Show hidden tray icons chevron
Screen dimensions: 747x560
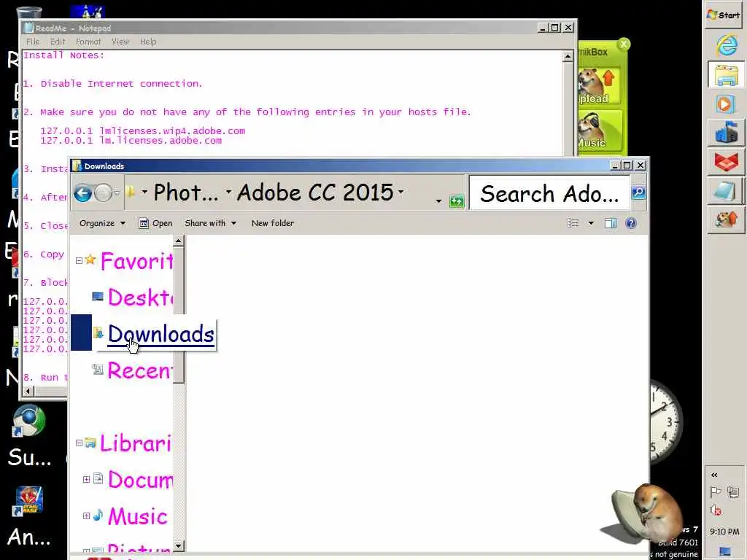point(713,475)
